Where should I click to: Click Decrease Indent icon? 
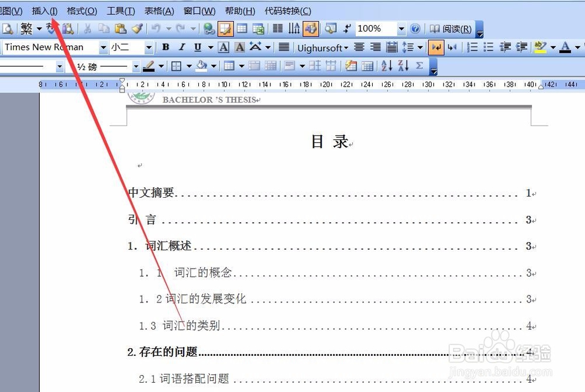coord(505,47)
